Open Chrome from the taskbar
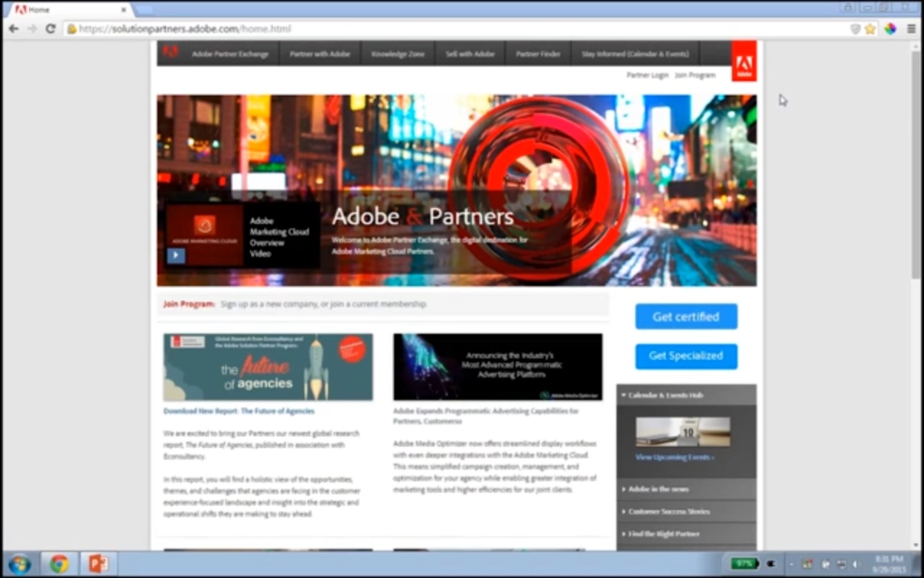This screenshot has height=578, width=924. [x=59, y=565]
